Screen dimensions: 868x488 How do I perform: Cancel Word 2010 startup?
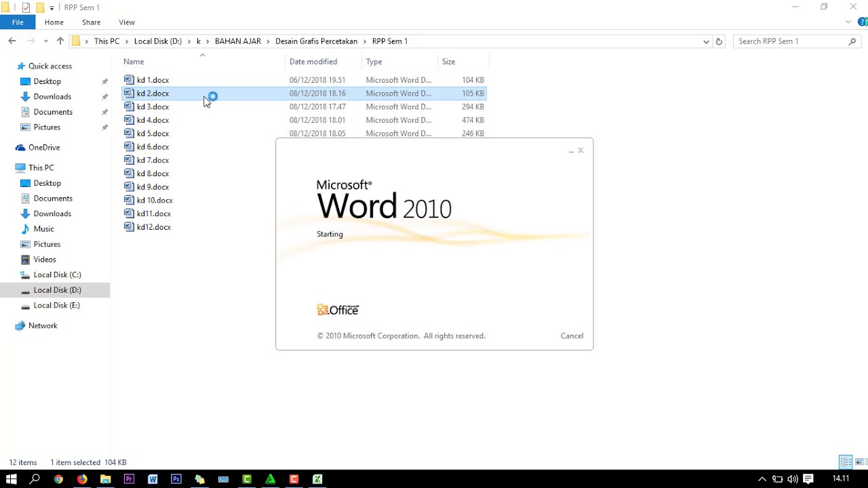tap(572, 335)
